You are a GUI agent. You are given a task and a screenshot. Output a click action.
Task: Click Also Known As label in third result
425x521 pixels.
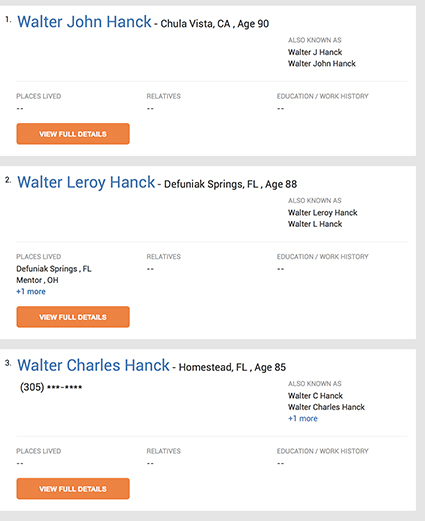[x=315, y=384]
